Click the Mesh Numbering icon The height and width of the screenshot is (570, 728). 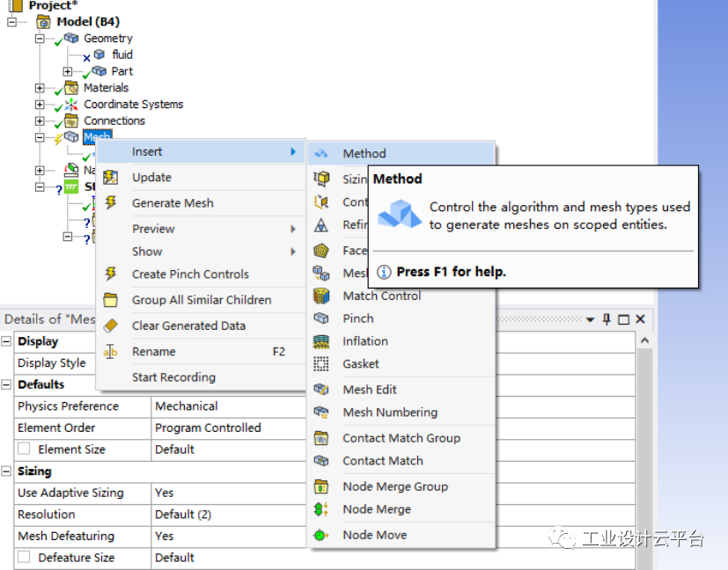tap(321, 413)
